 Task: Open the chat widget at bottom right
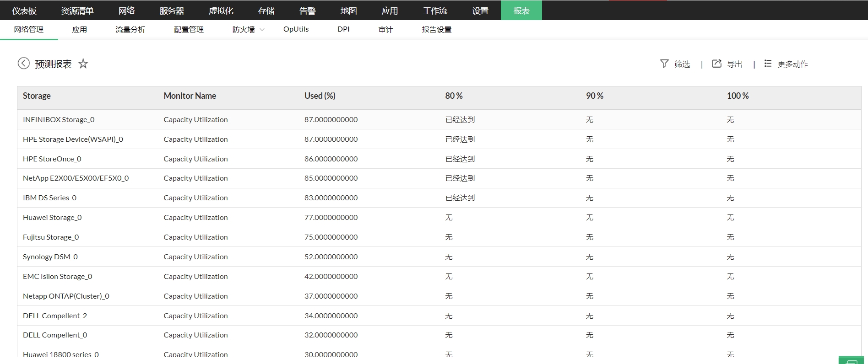click(851, 360)
